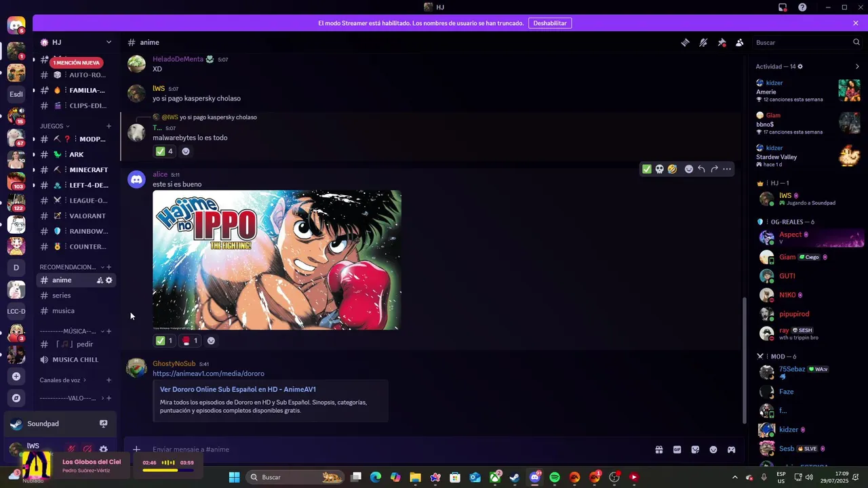The image size is (868, 488).
Task: Open the series channel
Action: pyautogui.click(x=75, y=296)
